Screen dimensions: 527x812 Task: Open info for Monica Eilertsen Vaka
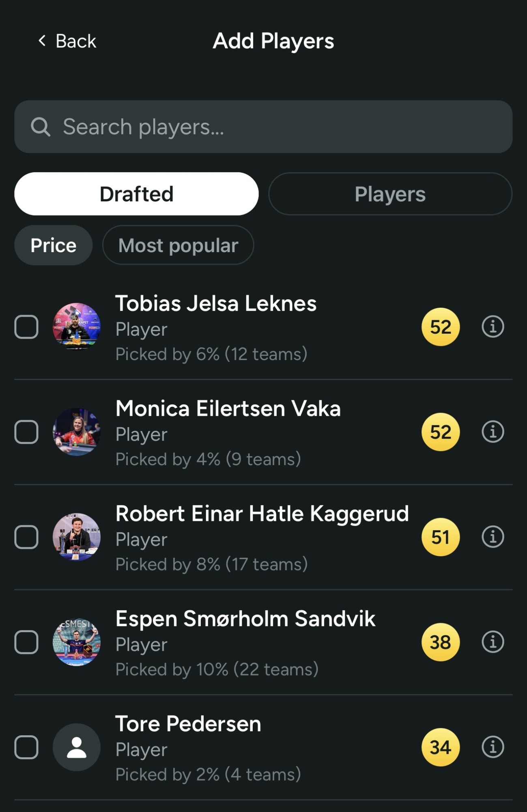point(493,432)
